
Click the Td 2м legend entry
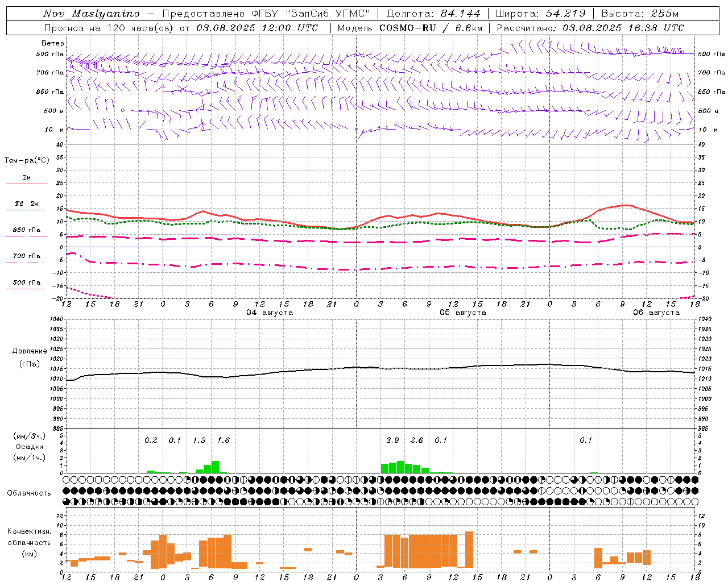click(27, 203)
